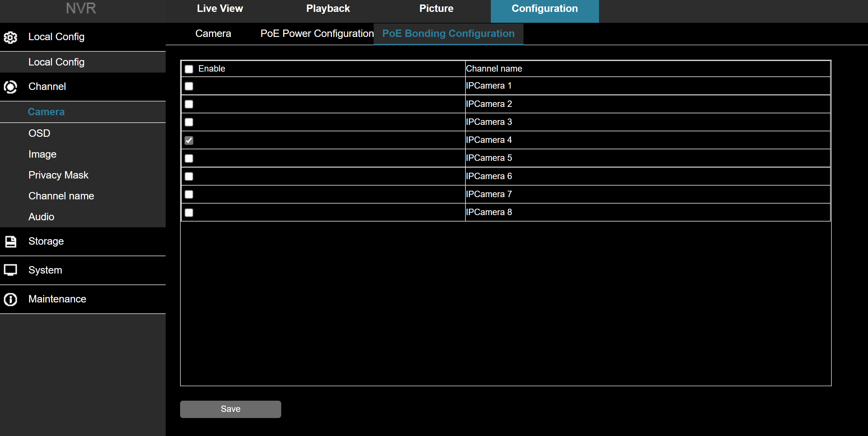Click the Maintenance info icon
This screenshot has height=436, width=868.
click(11, 299)
